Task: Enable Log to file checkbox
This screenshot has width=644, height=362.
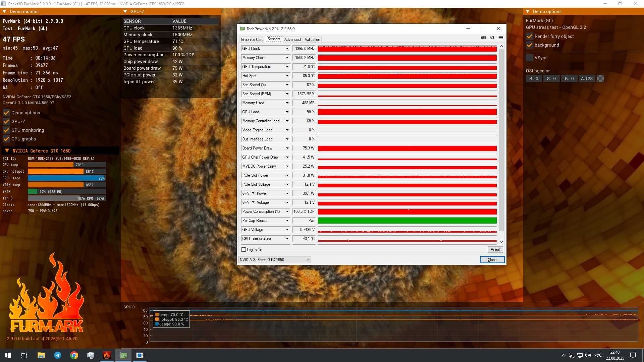Action: pyautogui.click(x=244, y=250)
